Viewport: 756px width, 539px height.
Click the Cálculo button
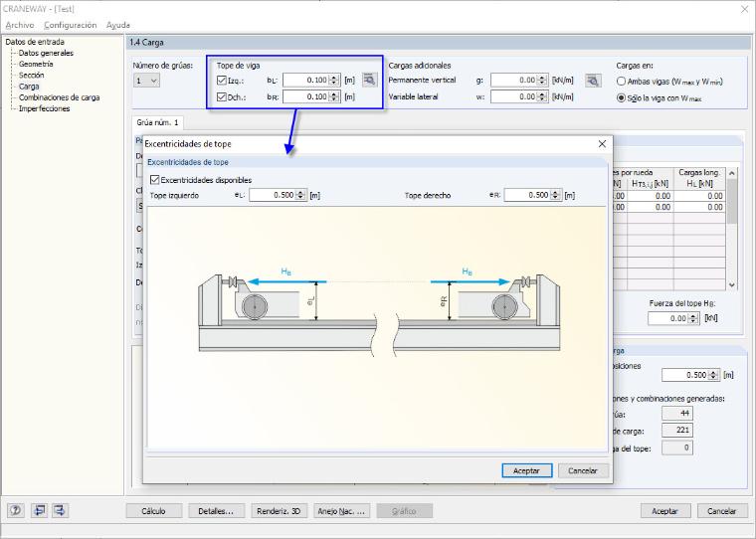[x=154, y=511]
